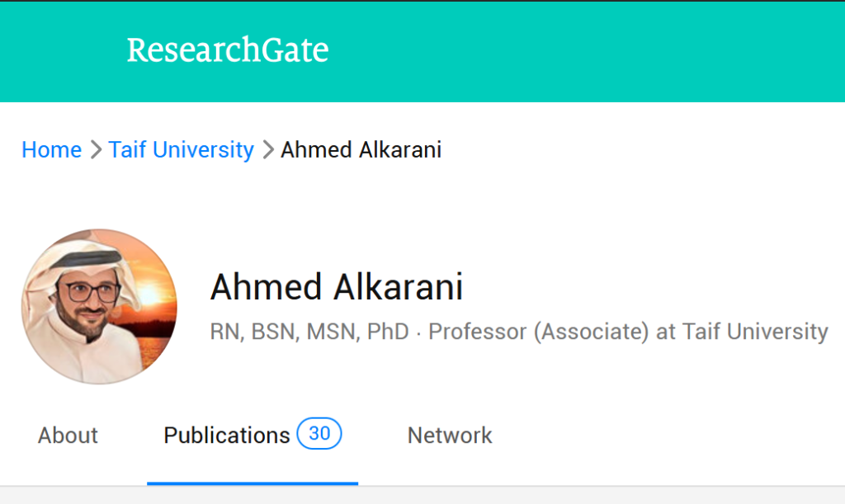The image size is (845, 504).
Task: Open the Network tab
Action: [x=450, y=436]
